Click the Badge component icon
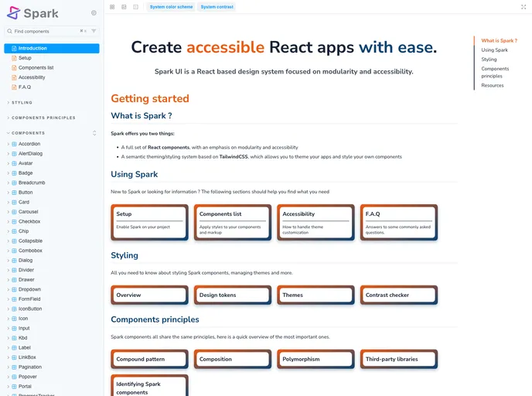 (14, 173)
